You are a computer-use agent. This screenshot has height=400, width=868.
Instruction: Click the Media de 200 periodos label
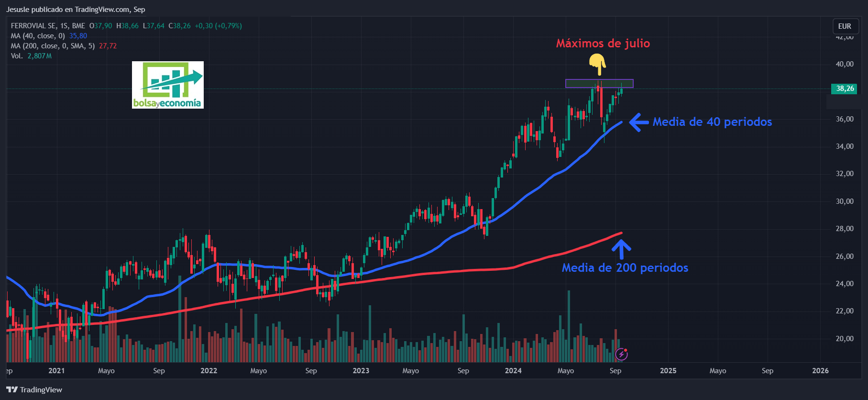point(625,268)
